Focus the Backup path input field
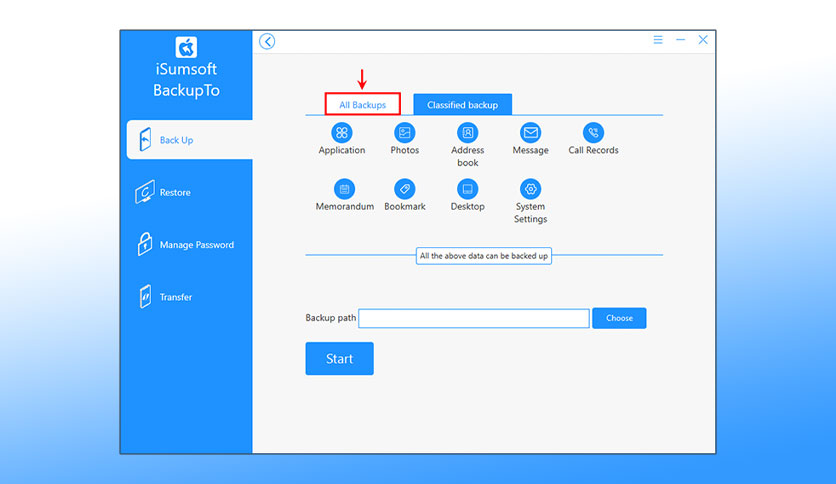 coord(474,318)
